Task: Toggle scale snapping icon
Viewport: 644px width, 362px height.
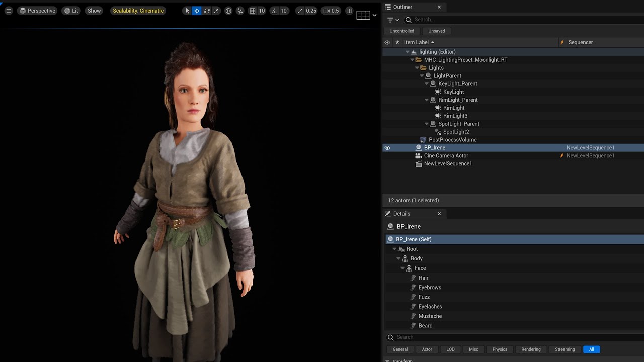Action: 300,11
